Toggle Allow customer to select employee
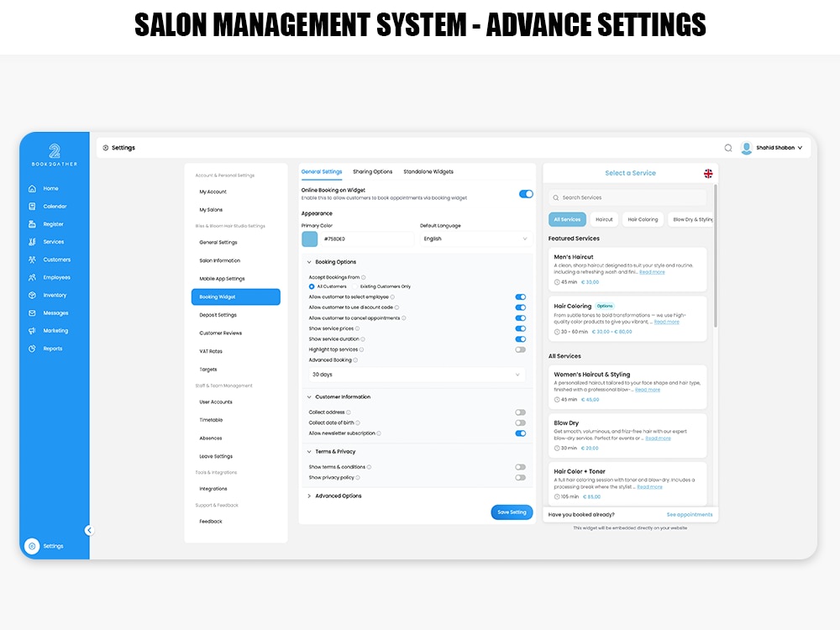 coord(521,297)
